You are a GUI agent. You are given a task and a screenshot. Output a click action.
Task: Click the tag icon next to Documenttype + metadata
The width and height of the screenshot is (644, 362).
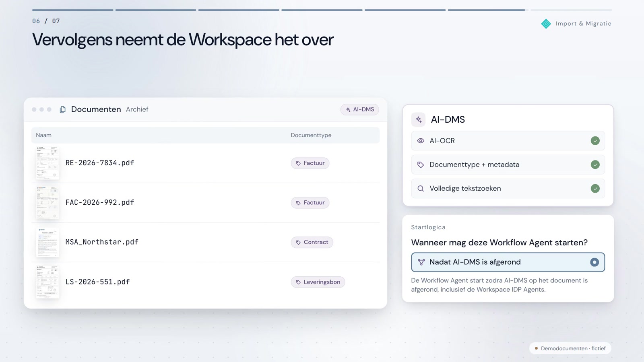[421, 165]
